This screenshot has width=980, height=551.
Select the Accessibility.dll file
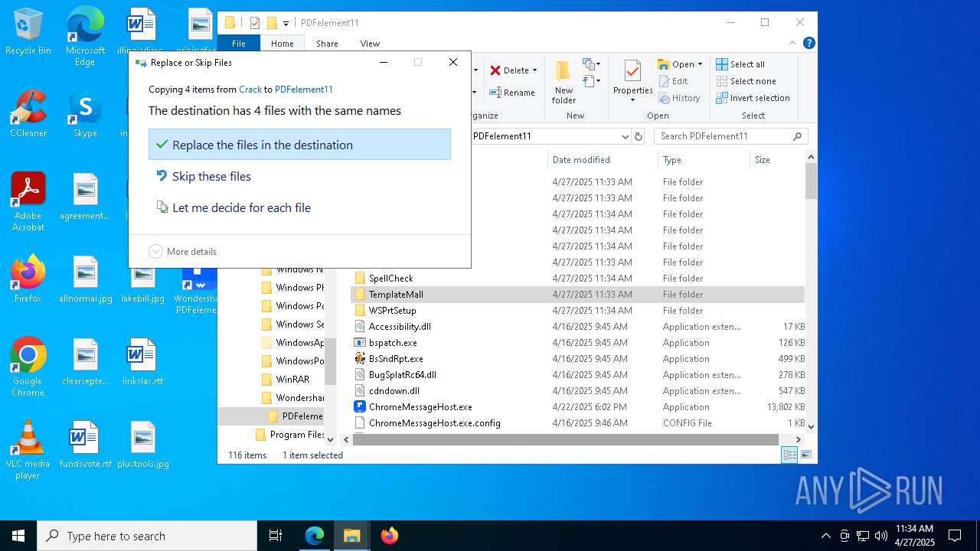pos(400,327)
